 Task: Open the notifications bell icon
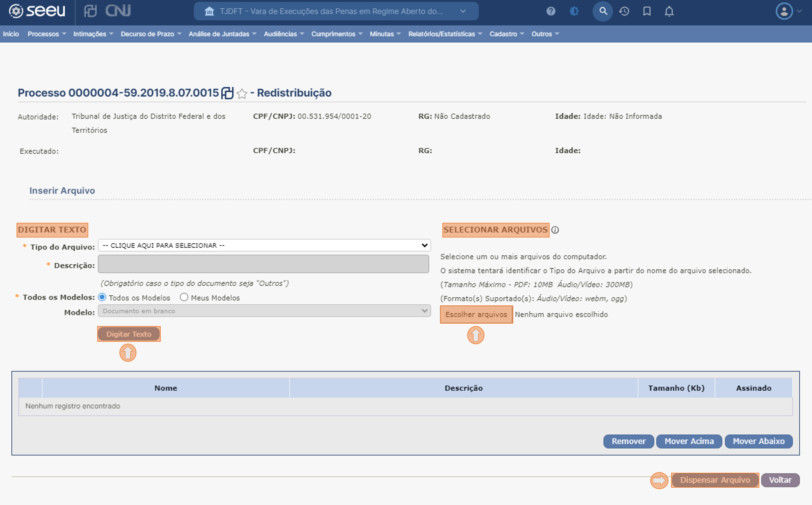(669, 11)
